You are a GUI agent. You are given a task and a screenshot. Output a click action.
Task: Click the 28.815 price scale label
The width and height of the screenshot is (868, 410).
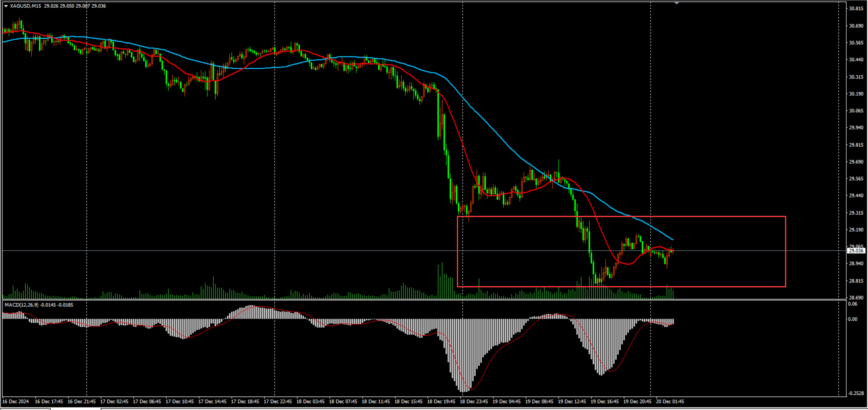point(856,281)
